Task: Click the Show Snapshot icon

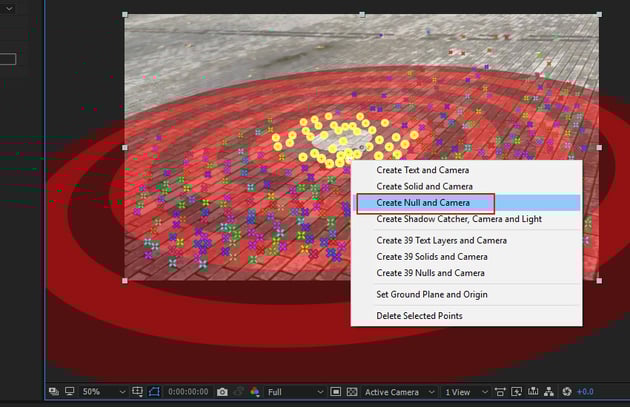Action: [239, 392]
